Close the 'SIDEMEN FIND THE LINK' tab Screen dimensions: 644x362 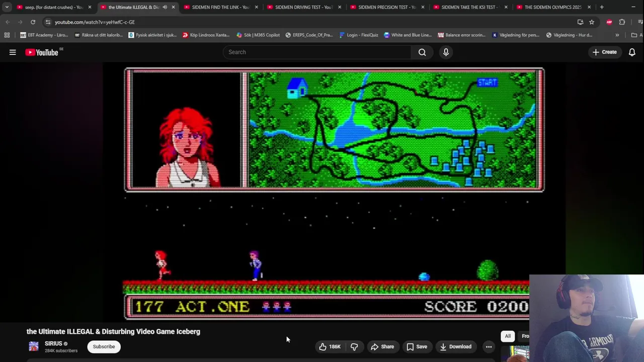coord(257,7)
